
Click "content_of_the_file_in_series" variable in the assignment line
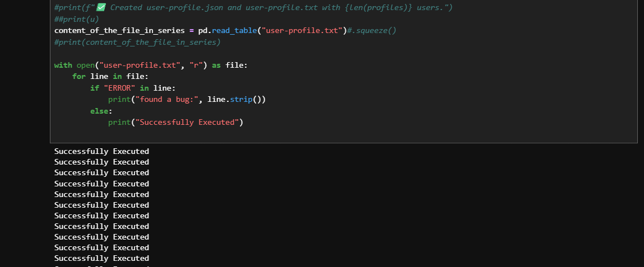tap(119, 31)
